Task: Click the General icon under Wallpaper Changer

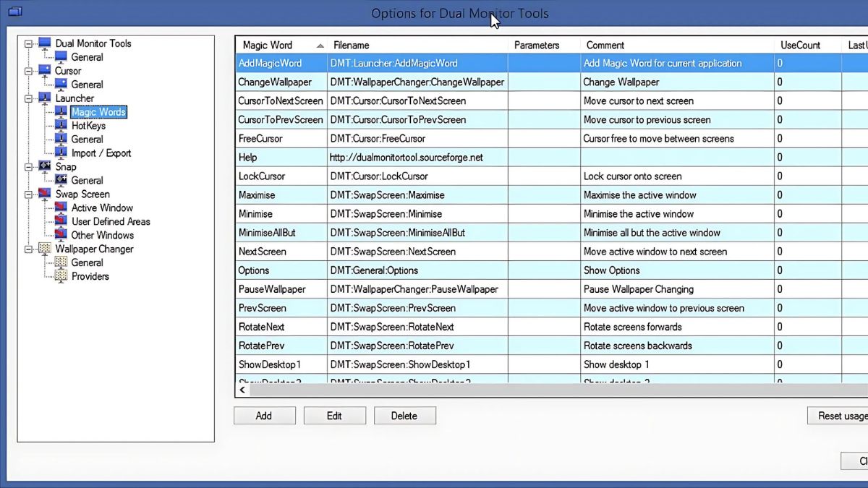Action: coord(61,263)
